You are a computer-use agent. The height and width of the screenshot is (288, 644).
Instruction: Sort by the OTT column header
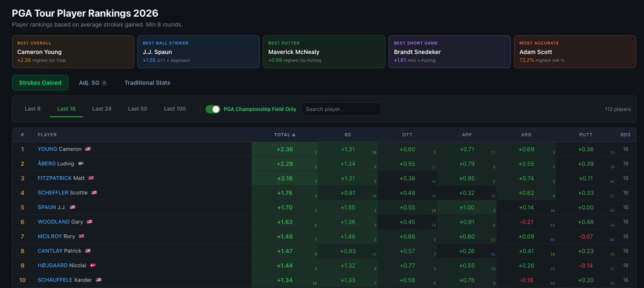[407, 135]
